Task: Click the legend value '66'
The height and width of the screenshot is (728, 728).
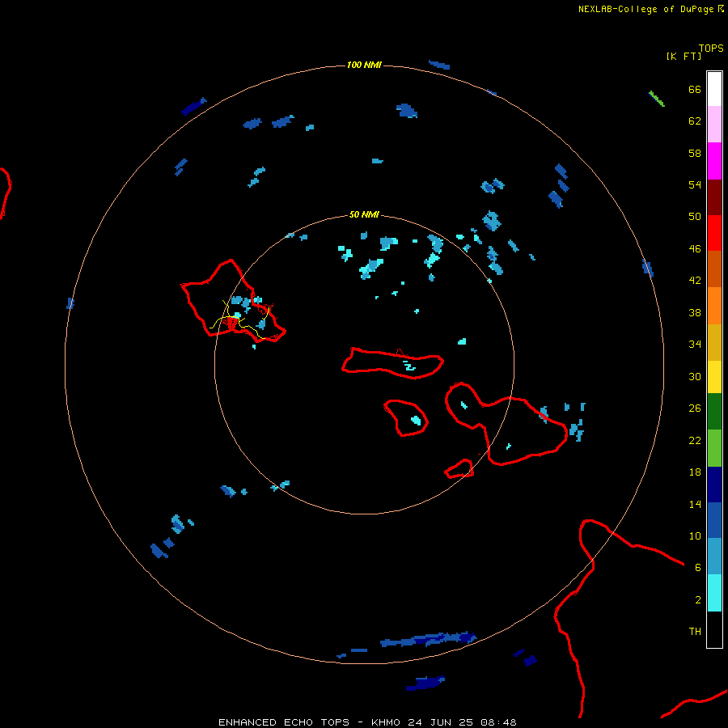Action: 695,89
